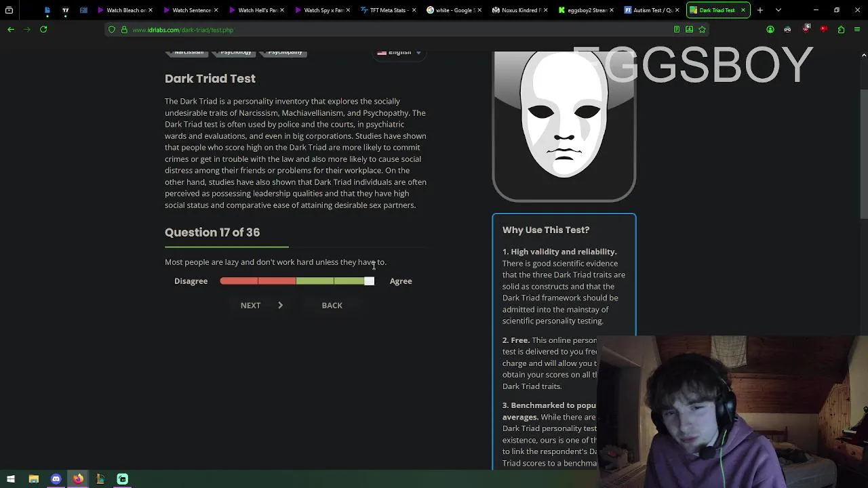Screen dimensions: 868x488
Task: Switch to the white - Google tab
Action: pyautogui.click(x=455, y=10)
